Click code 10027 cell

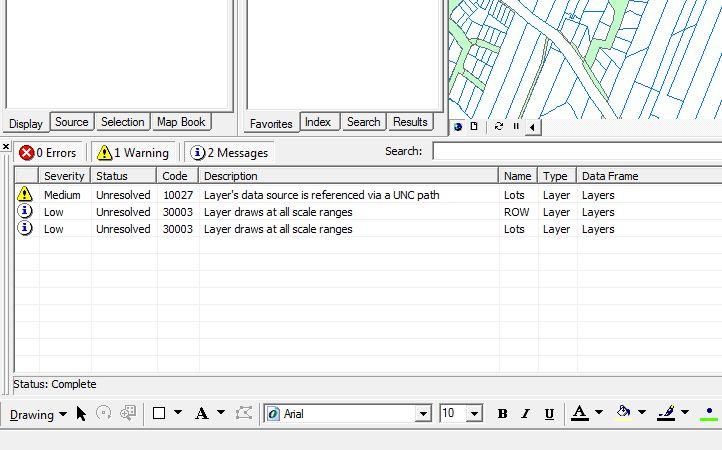tap(178, 195)
